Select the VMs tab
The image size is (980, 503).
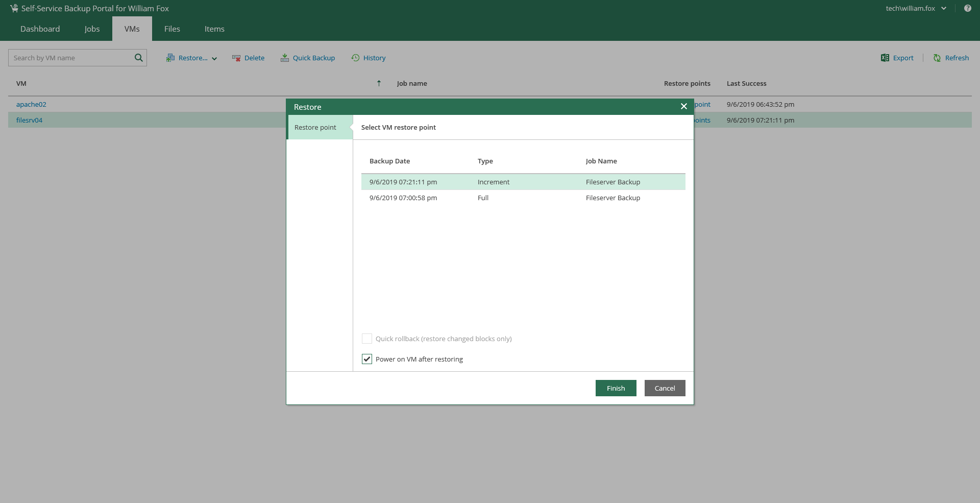tap(132, 29)
